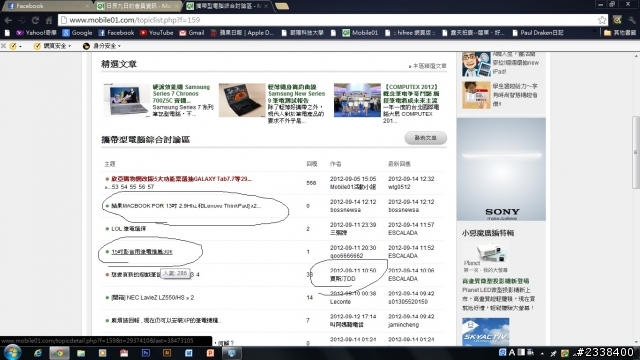
Task: Open last replier jamincheng profile
Action: [x=403, y=324]
